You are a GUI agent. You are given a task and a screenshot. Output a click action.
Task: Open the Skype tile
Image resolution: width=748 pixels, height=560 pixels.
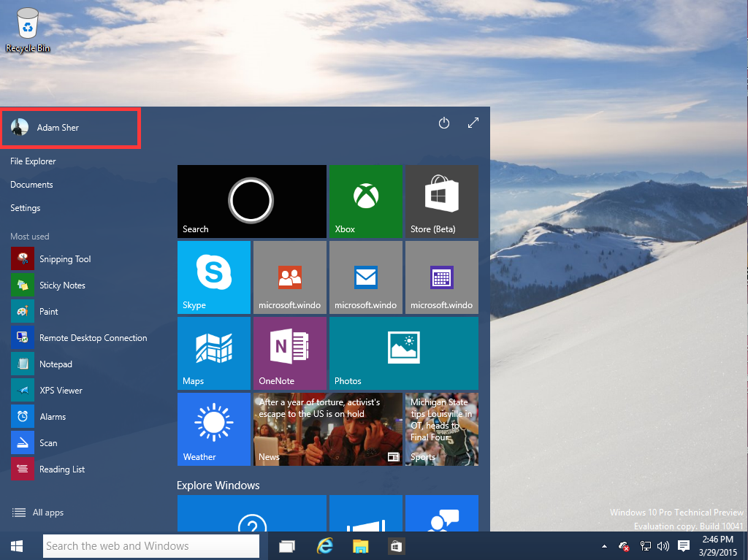tap(214, 277)
